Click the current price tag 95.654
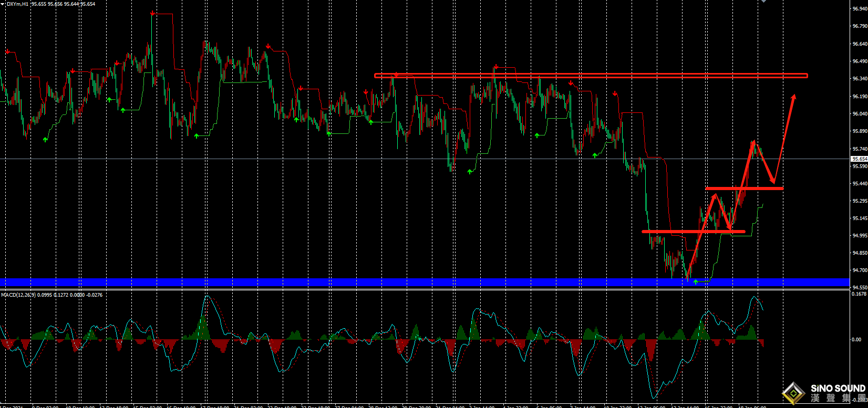 pyautogui.click(x=859, y=159)
